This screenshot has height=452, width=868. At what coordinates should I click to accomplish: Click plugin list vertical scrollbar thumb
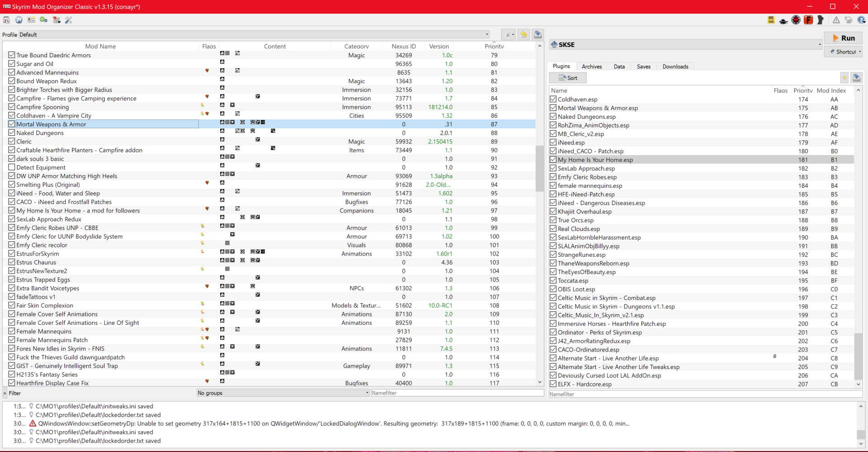coord(858,356)
